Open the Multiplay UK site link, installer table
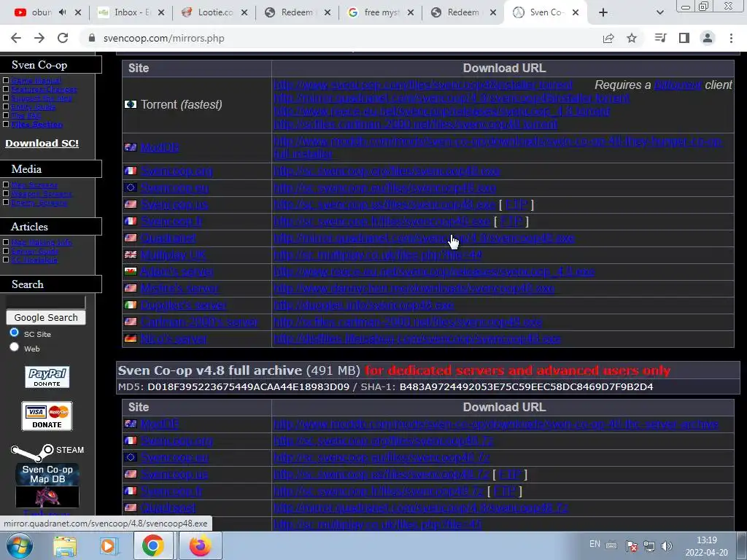This screenshot has width=747, height=560. click(173, 255)
